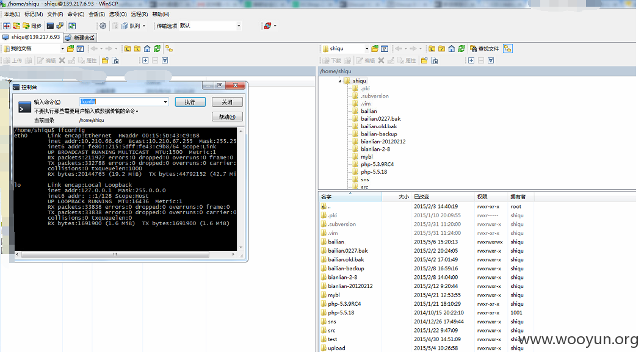644x357 pixels.
Task: Open the Files (文件) menu
Action: pos(55,14)
